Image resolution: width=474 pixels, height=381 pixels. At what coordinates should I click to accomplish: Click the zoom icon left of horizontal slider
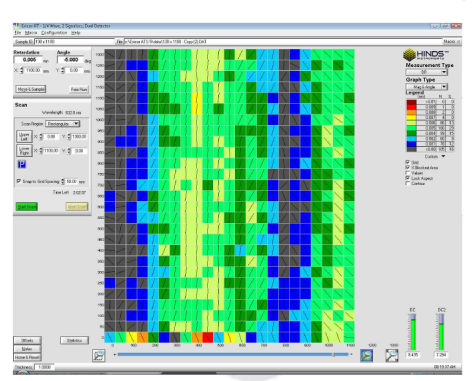pyautogui.click(x=99, y=355)
